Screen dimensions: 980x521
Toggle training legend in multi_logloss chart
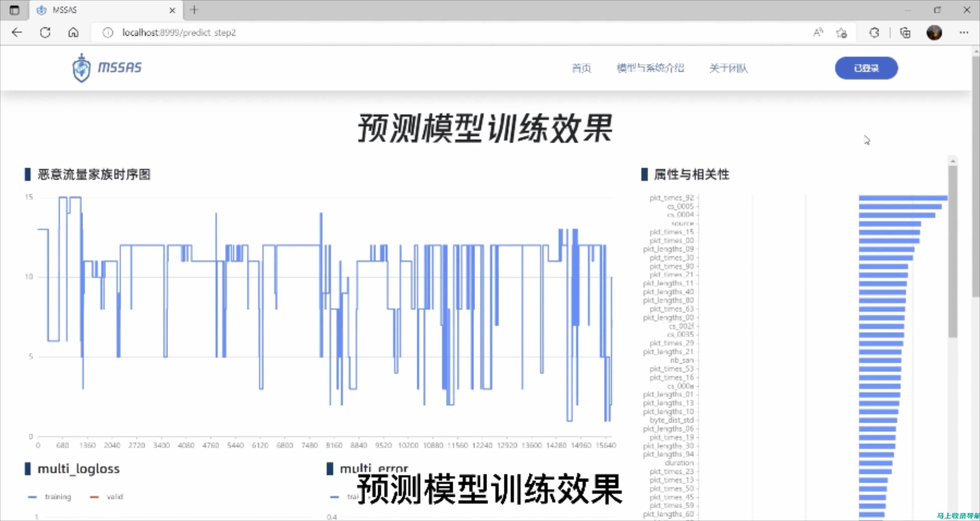tap(50, 497)
